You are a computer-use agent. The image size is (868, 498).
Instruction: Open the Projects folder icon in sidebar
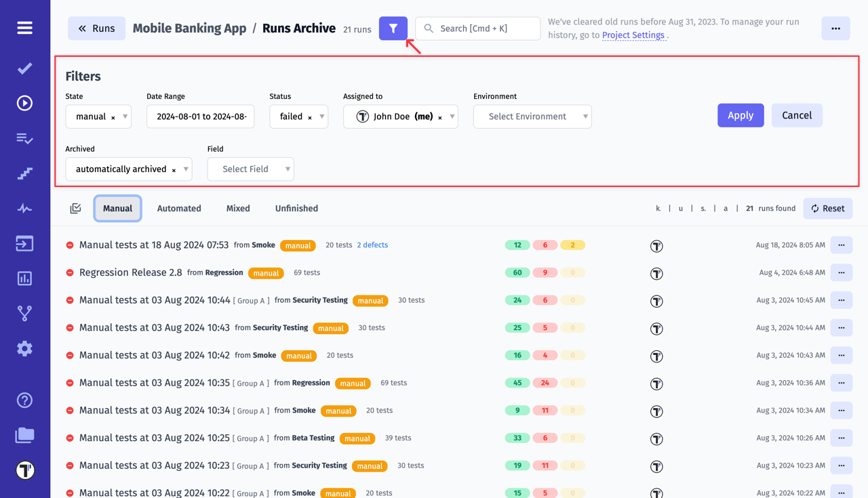tap(24, 435)
